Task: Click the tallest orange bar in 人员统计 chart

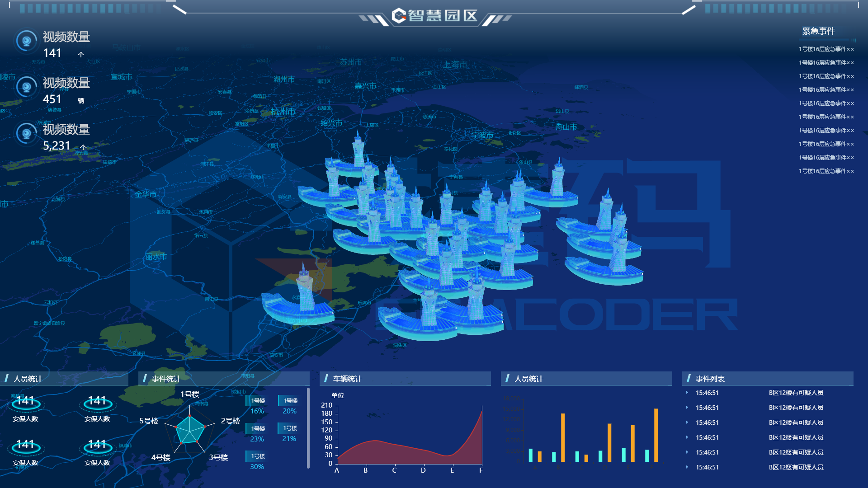Action: tap(656, 435)
